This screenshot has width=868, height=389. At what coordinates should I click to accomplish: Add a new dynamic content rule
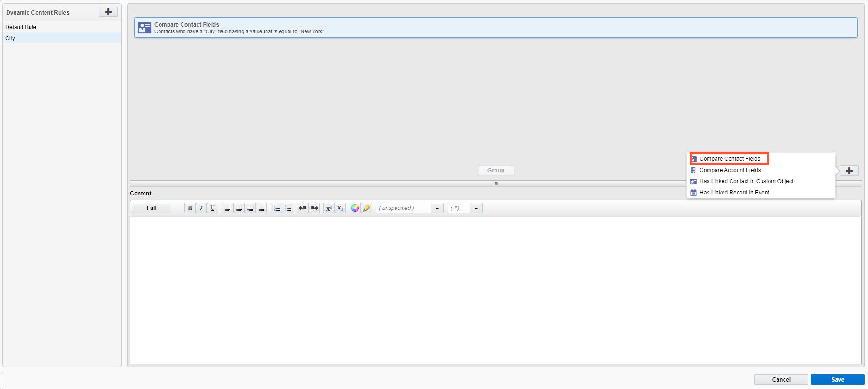click(x=108, y=12)
